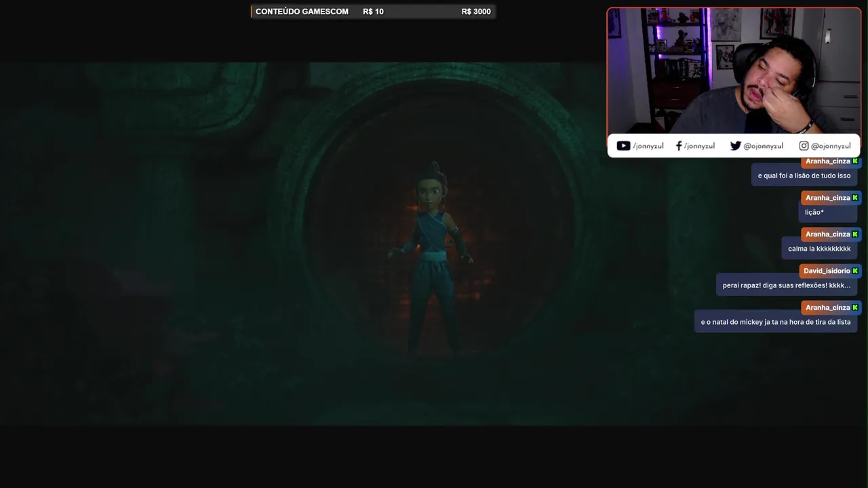Viewport: 868px width, 488px height.
Task: Click the animated character in the video
Action: coord(431,258)
